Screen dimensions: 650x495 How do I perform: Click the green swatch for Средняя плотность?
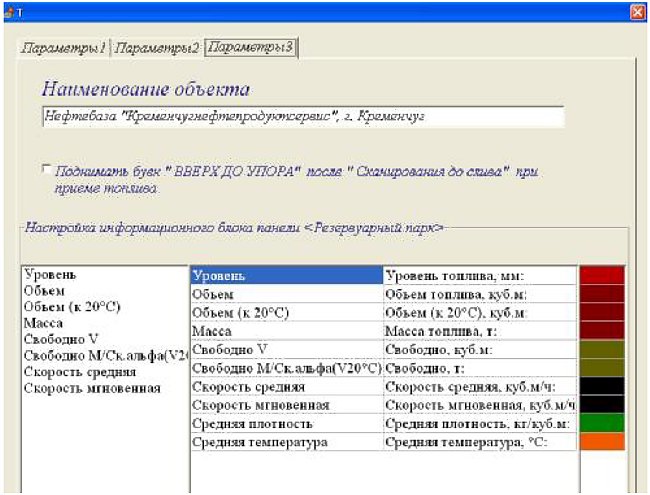click(602, 423)
